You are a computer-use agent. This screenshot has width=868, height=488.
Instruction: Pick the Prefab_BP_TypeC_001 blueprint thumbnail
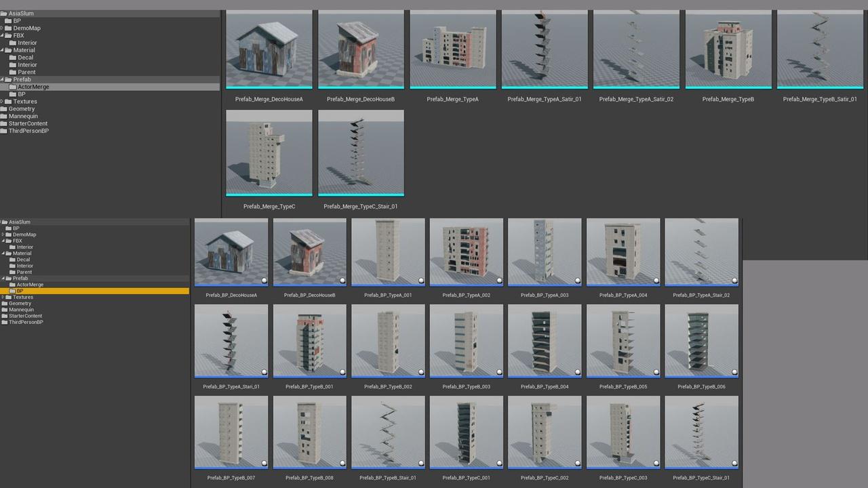click(467, 432)
